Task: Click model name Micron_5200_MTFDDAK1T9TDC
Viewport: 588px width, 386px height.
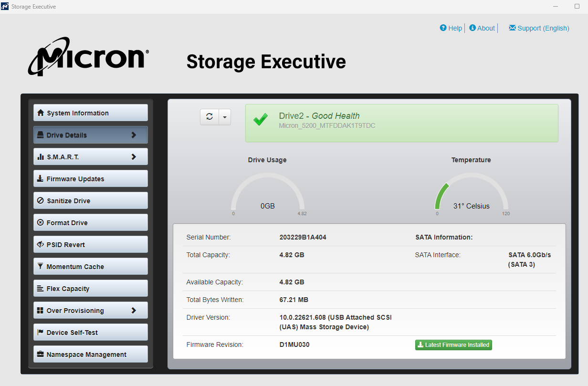Action: click(327, 126)
